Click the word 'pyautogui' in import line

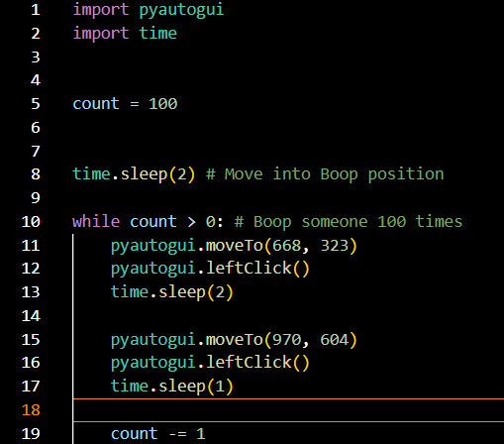pos(181,10)
